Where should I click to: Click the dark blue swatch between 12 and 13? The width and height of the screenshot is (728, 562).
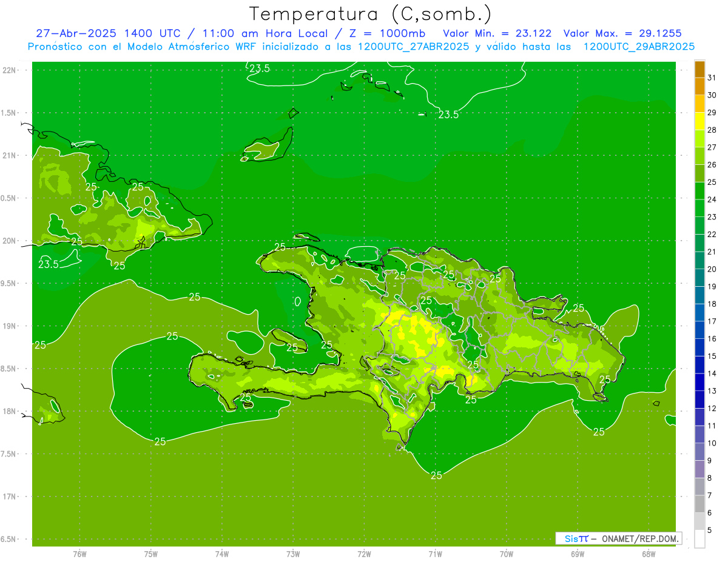(699, 399)
